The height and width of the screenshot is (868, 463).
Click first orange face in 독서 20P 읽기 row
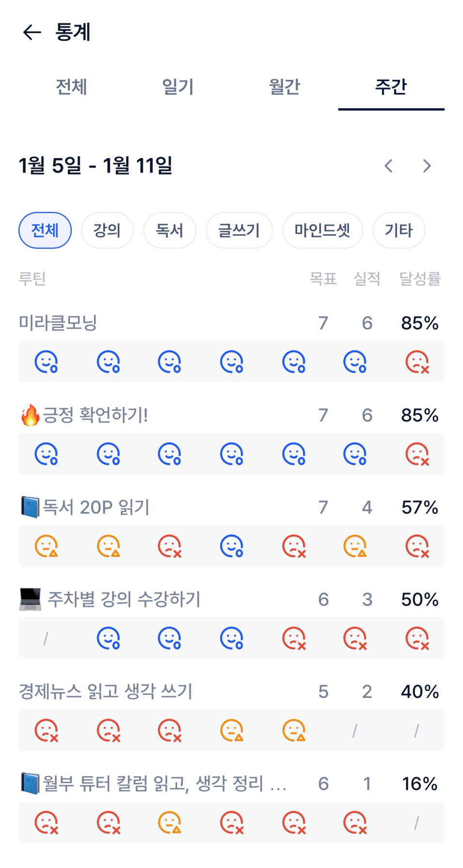coord(46,546)
